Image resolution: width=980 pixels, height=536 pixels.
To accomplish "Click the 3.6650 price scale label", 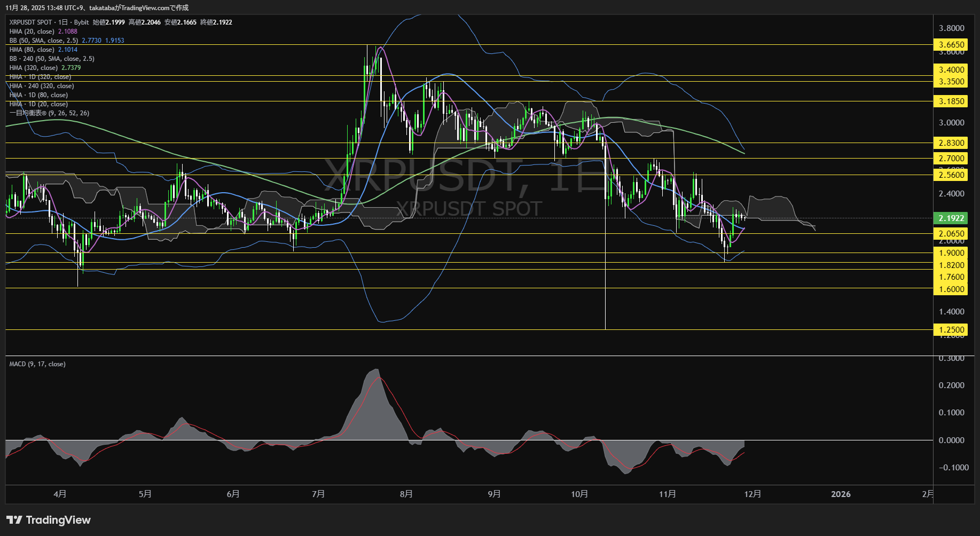I will click(x=950, y=45).
